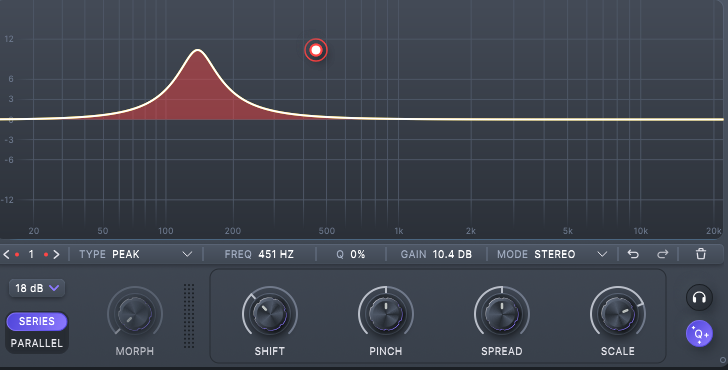728x370 pixels.
Task: Go to previous band with left arrow
Action: [x=6, y=254]
